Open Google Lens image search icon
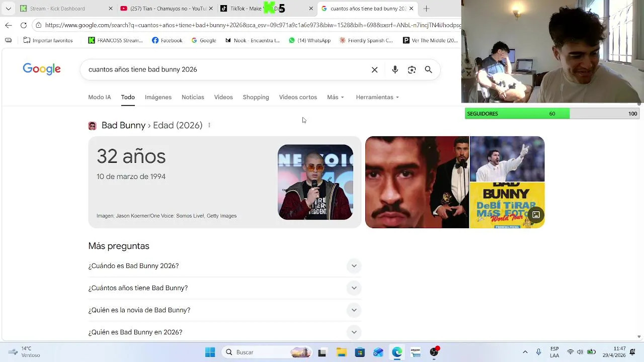 tap(412, 70)
